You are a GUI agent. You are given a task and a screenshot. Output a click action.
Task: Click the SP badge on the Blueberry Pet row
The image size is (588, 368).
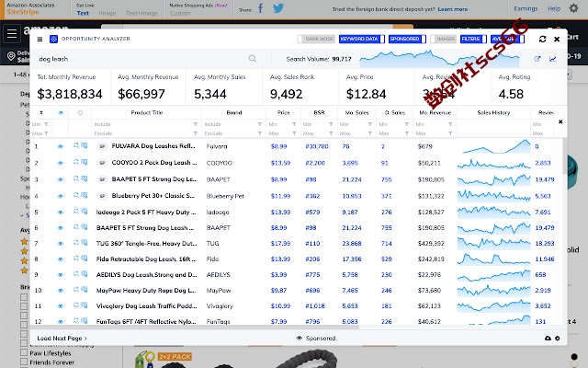(x=102, y=196)
